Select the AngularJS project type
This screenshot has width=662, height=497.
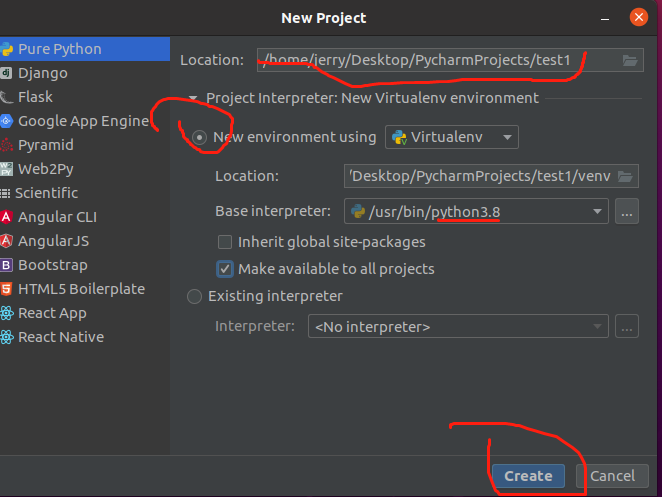(84, 241)
